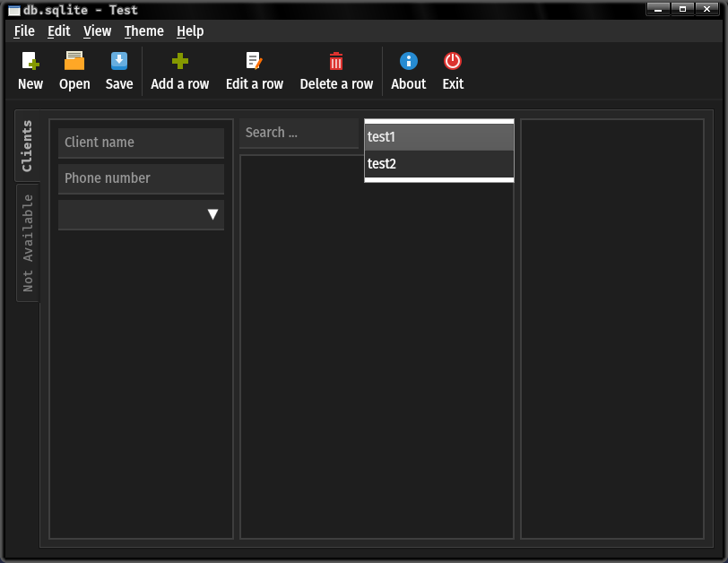Screen dimensions: 728x563
Task: Click the New file icon
Action: click(30, 61)
